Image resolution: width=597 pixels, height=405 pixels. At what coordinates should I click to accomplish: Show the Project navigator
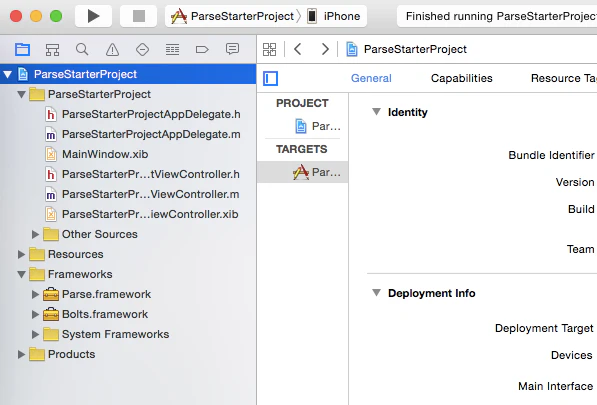pyautogui.click(x=22, y=49)
